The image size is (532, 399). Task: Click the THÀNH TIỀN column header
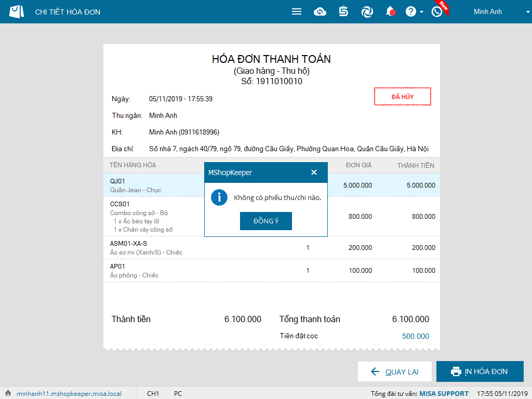click(416, 166)
